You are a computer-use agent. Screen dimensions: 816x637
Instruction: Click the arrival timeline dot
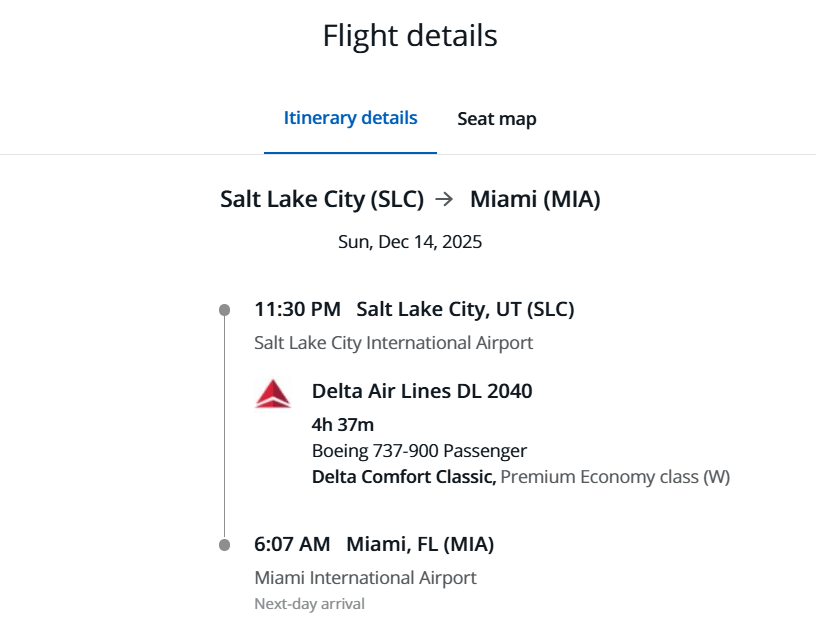pos(224,545)
